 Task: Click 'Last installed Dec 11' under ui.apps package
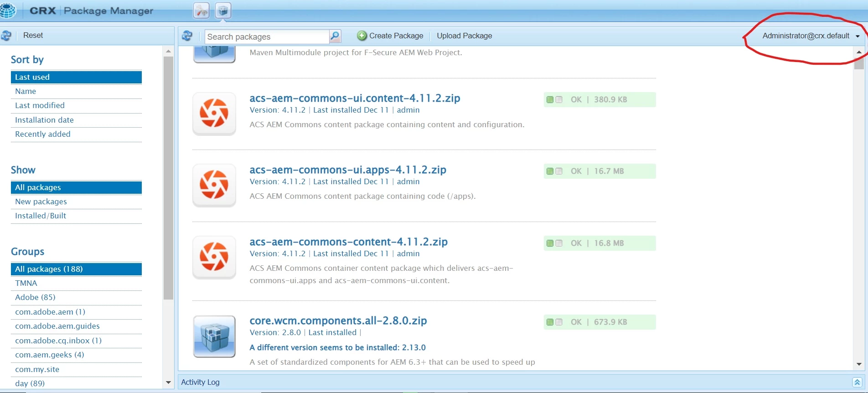351,181
